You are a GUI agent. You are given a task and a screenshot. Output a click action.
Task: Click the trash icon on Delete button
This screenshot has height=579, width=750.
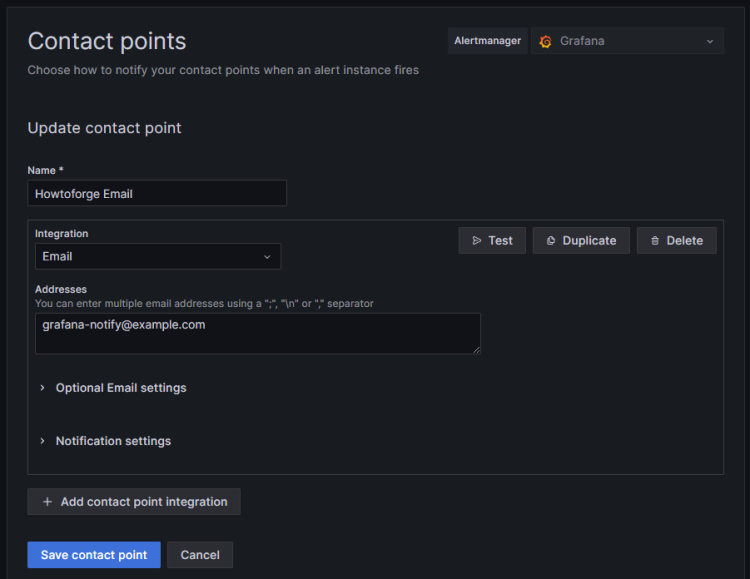pos(655,241)
